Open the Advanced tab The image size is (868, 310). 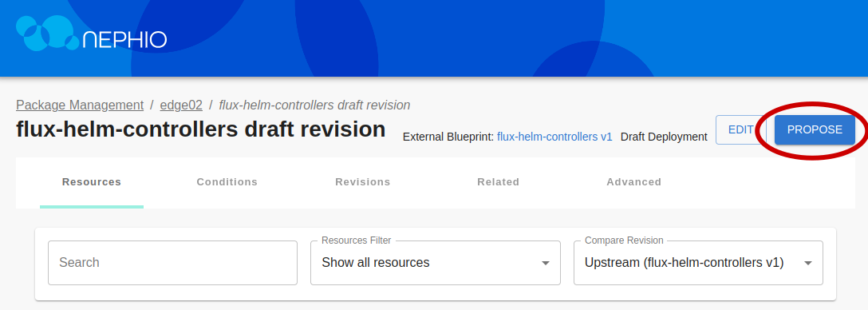coord(633,182)
